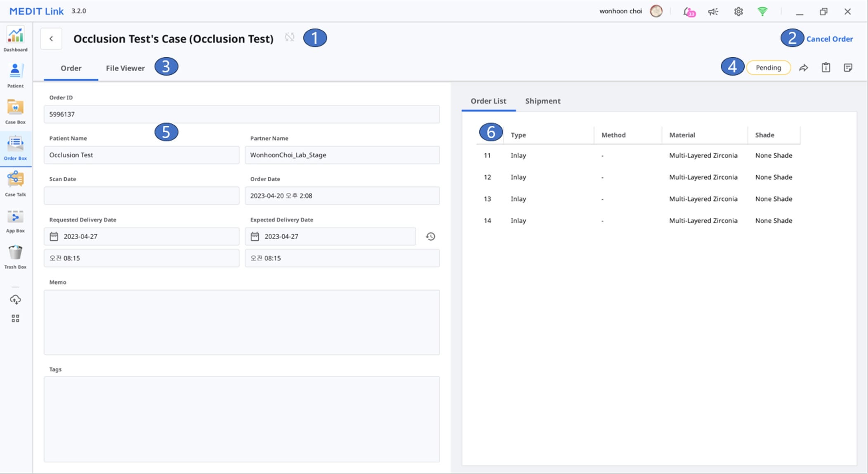Select the order row for tooth 13

click(638, 199)
